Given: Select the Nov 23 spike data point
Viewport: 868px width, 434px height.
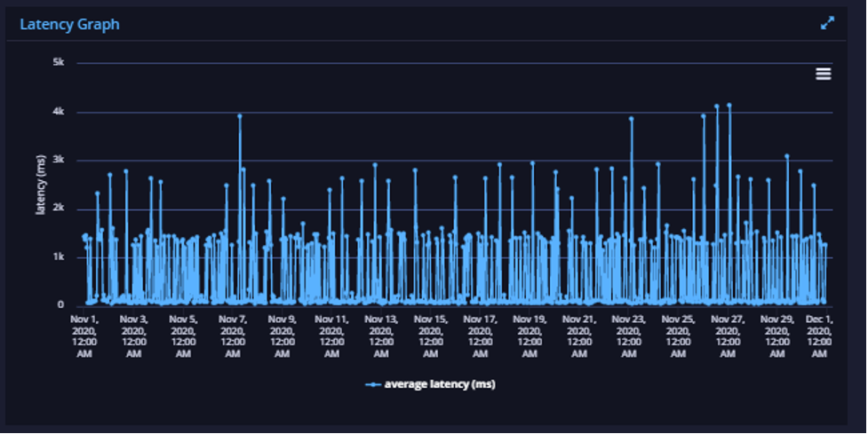Looking at the screenshot, I should 631,118.
